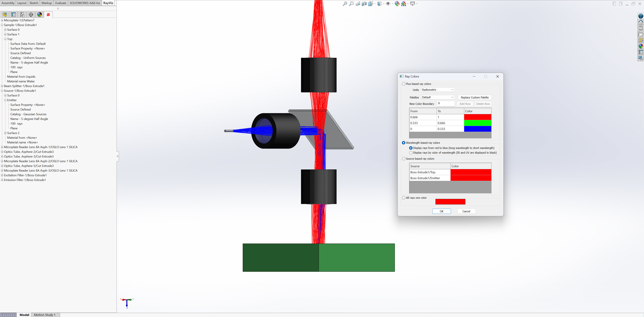
Task: Open the Design Library icon in task pane
Action: pos(640,28)
